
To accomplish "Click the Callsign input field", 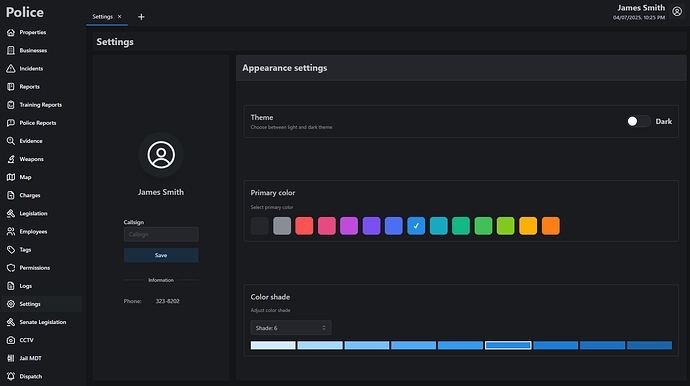I will (x=161, y=234).
